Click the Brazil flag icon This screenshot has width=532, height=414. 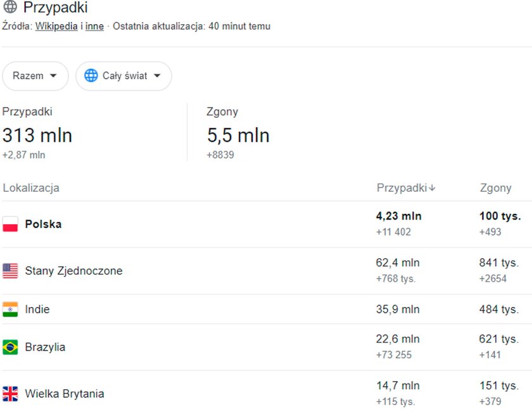click(x=10, y=347)
